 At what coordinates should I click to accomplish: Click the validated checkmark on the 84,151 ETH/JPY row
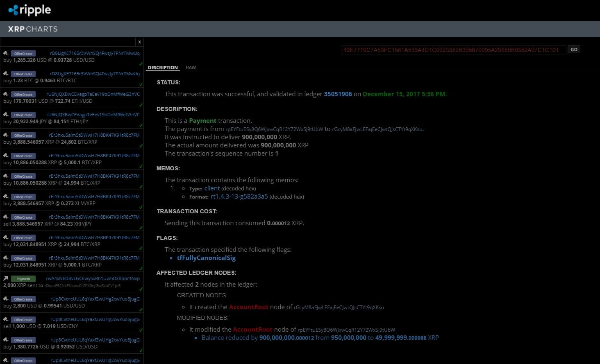click(141, 126)
